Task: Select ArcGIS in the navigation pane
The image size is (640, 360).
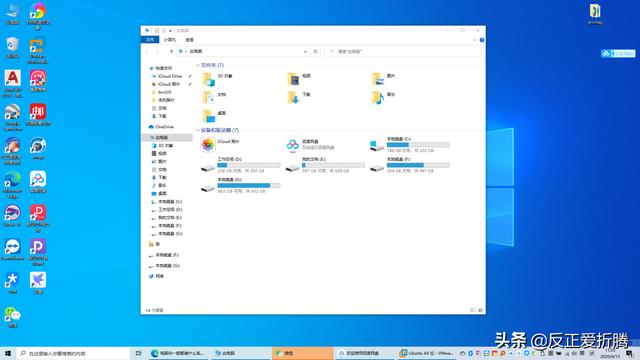Action: 162,92
